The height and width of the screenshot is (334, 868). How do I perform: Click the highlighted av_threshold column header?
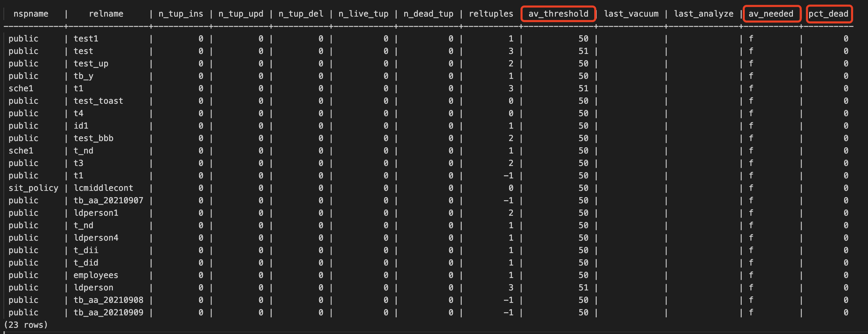point(558,14)
